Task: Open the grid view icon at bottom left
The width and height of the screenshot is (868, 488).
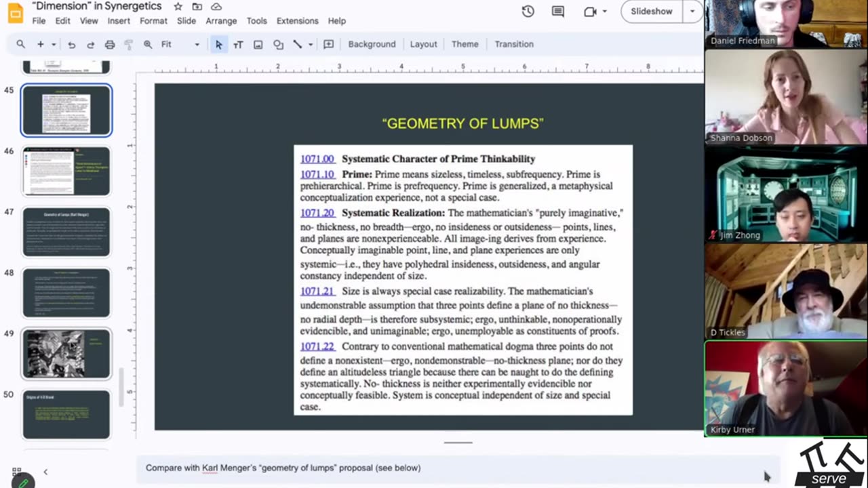Action: (x=17, y=472)
